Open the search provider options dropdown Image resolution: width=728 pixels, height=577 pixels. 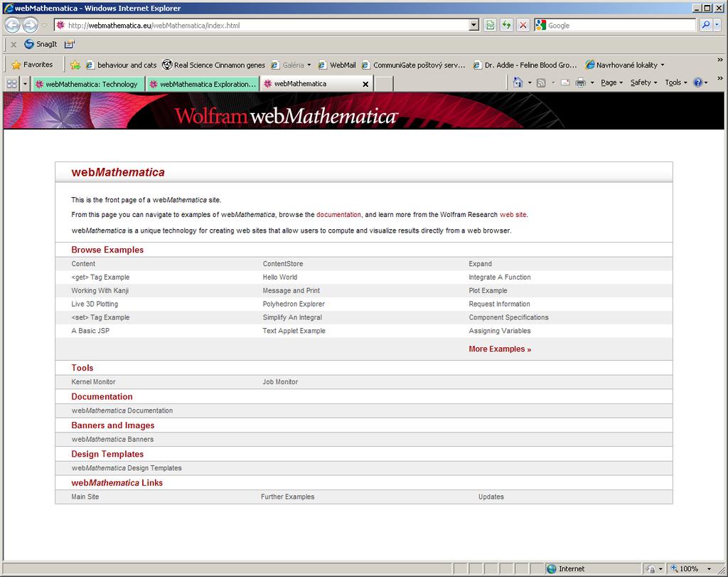click(717, 25)
